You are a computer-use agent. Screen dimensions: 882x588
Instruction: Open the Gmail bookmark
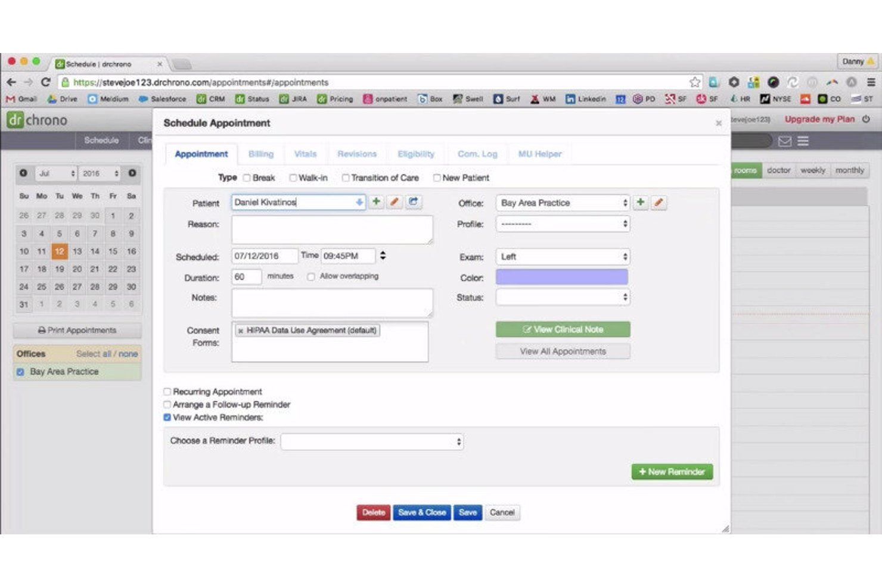point(21,99)
